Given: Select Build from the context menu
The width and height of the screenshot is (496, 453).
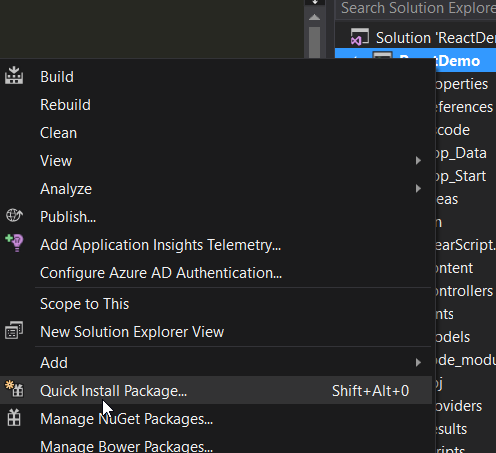Looking at the screenshot, I should 216,77.
